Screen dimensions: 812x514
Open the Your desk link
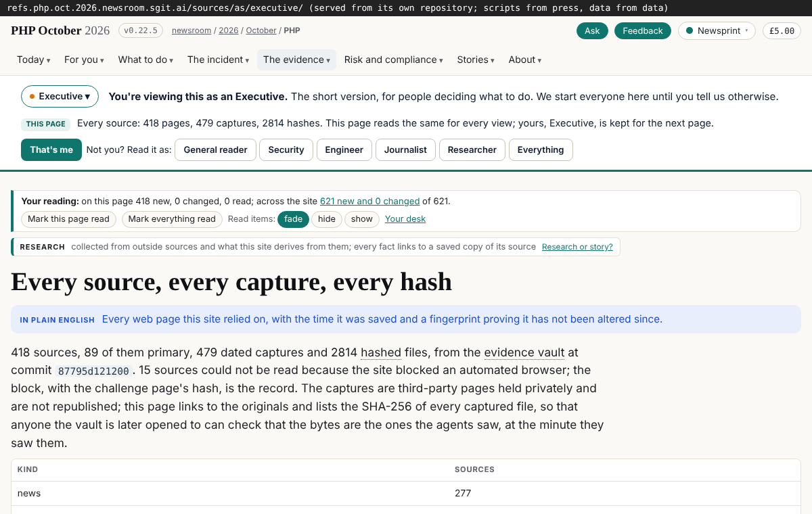[x=405, y=219]
